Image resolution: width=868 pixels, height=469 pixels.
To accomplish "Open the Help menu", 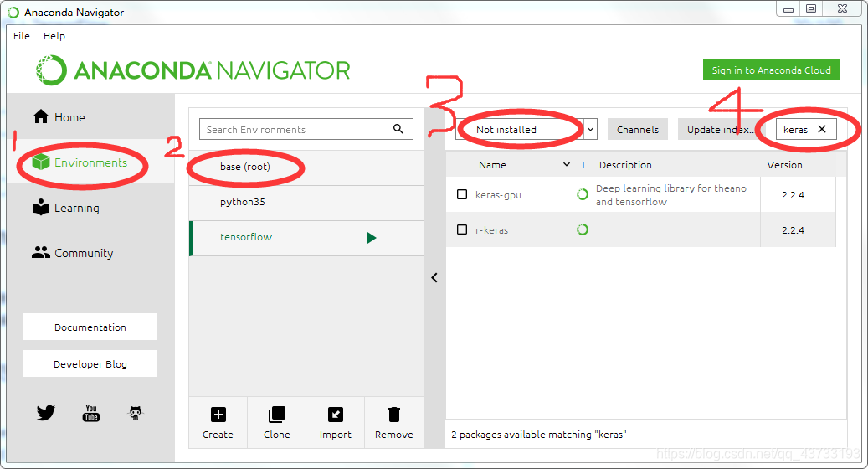I will [x=54, y=35].
